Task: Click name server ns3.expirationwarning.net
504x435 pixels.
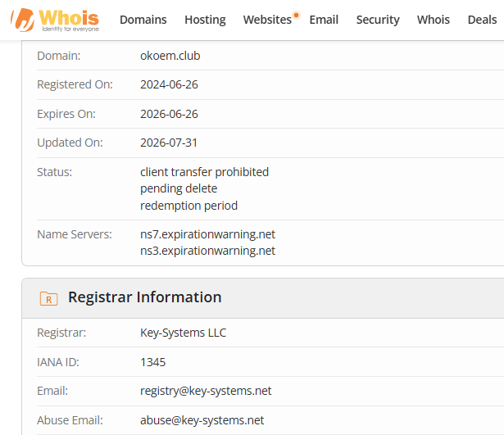Action: pos(207,251)
